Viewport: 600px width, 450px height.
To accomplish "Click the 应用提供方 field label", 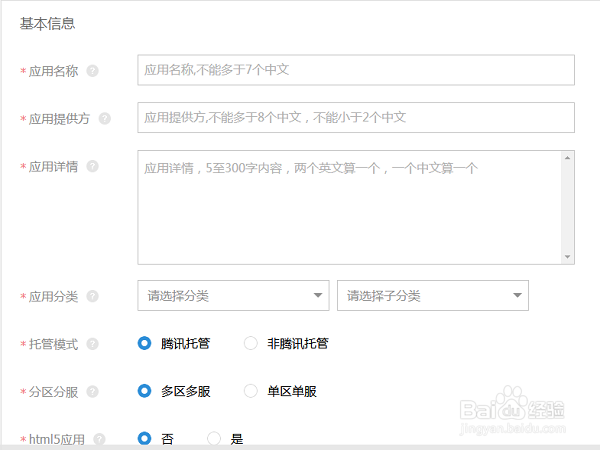I will pos(59,119).
